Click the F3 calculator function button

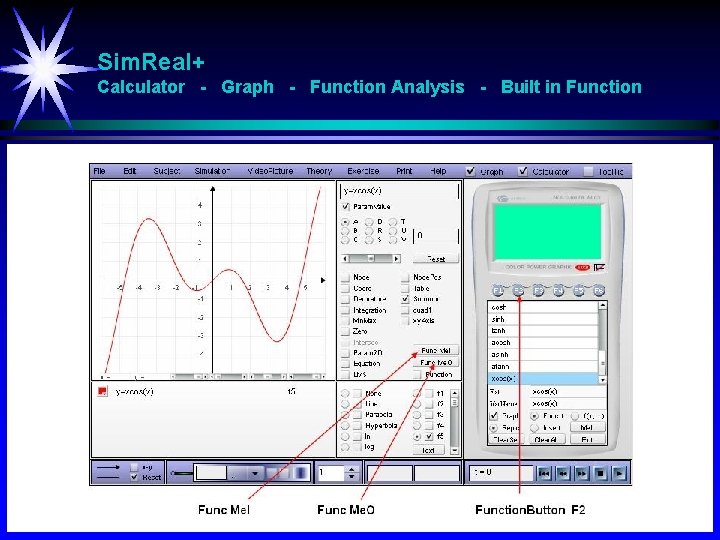(538, 291)
